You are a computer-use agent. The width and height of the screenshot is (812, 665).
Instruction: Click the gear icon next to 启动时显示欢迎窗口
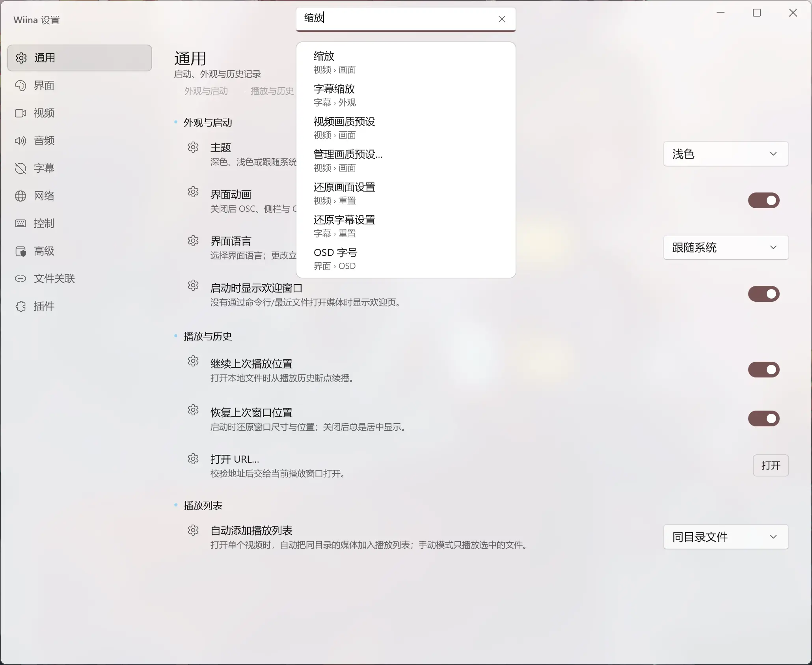click(193, 285)
